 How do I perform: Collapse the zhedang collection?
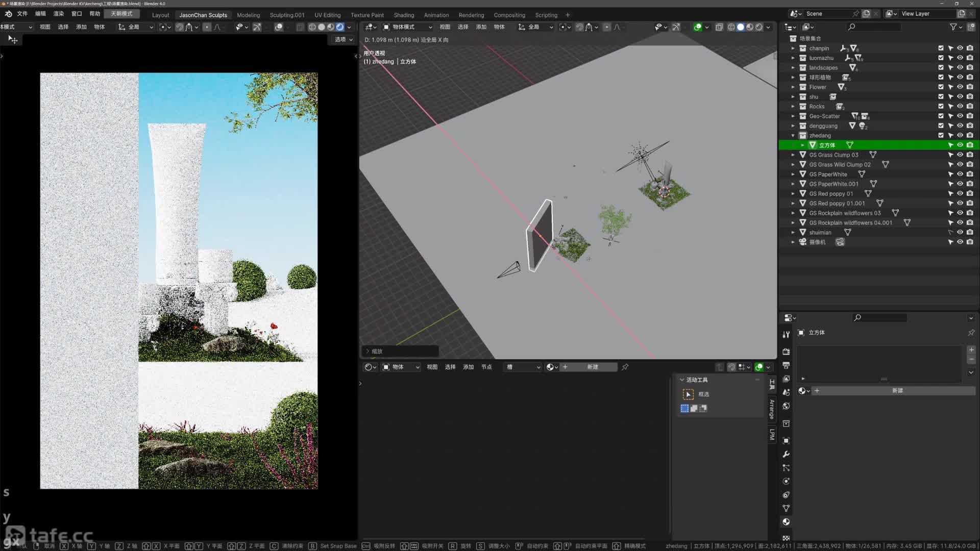[793, 135]
